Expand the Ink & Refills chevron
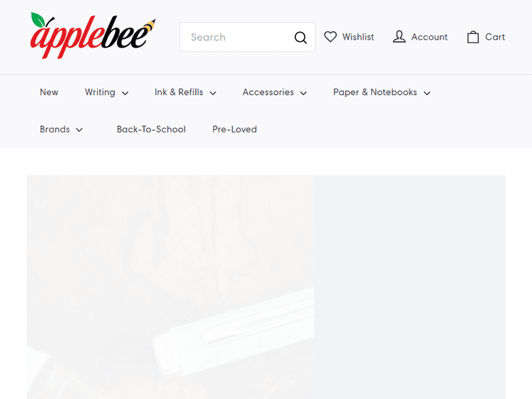 click(213, 93)
